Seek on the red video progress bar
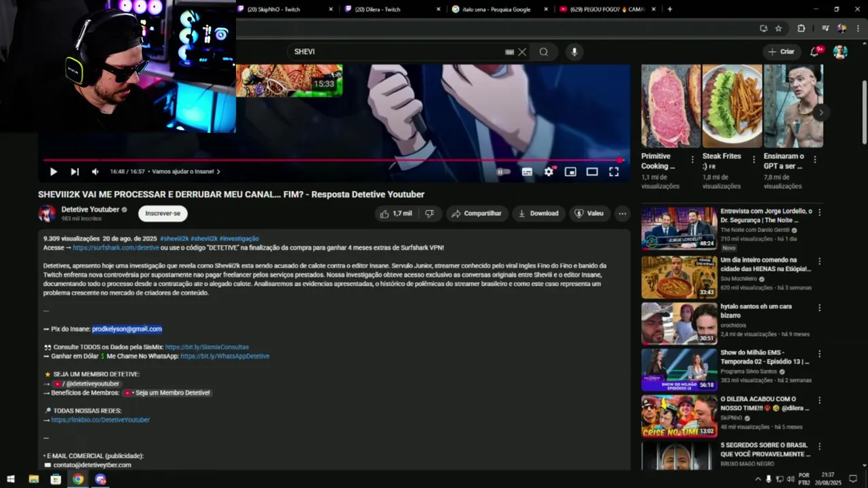The width and height of the screenshot is (868, 488). pos(332,160)
